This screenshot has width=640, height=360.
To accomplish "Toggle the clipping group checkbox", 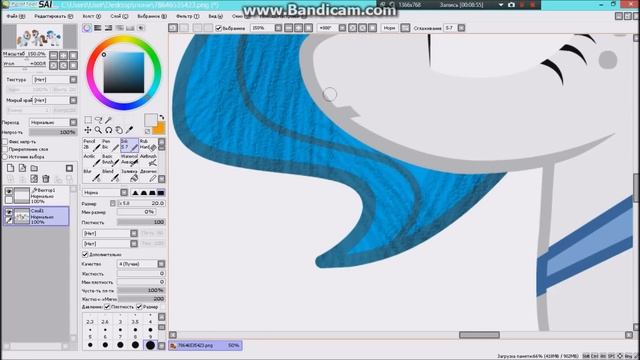I will click(5, 149).
